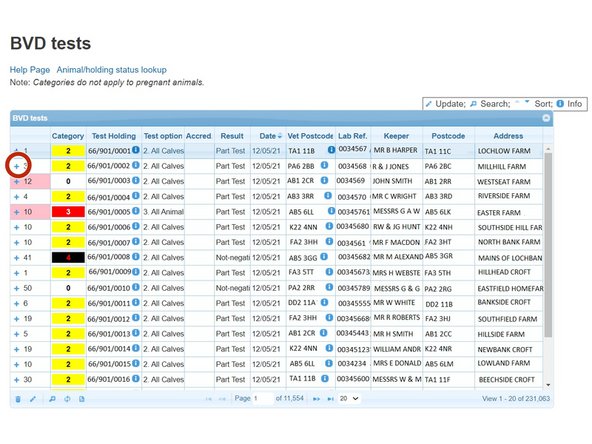Go to previous page of results
The width and height of the screenshot is (592, 444).
pos(222,399)
